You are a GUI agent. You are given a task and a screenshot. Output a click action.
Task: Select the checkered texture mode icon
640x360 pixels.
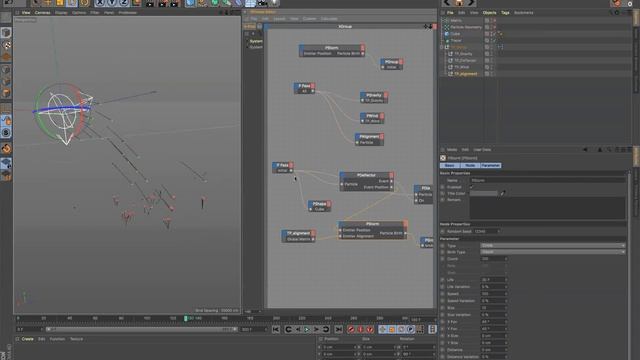6,44
